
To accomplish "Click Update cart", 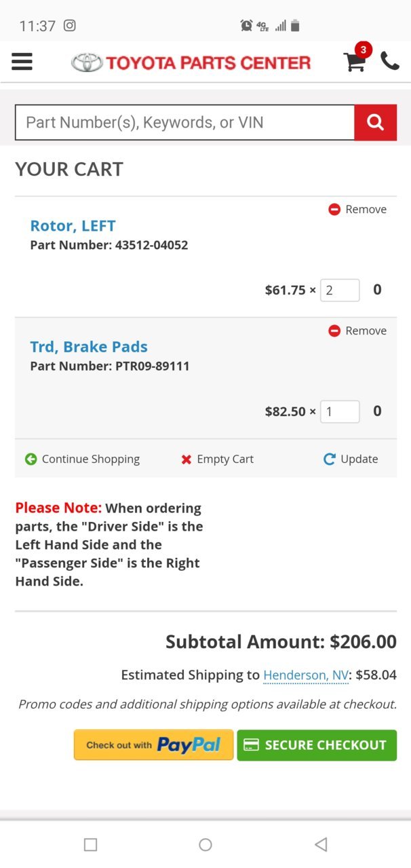I will (351, 459).
